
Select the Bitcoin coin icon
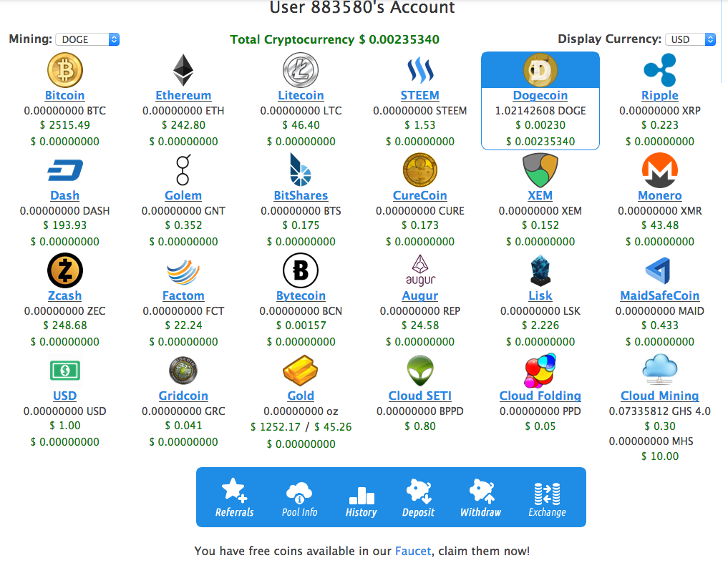click(64, 69)
